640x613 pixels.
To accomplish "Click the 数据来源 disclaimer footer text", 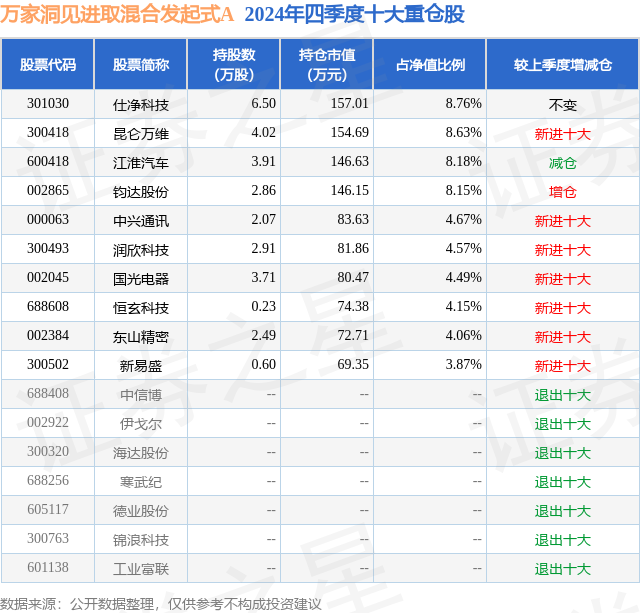I will [161, 604].
